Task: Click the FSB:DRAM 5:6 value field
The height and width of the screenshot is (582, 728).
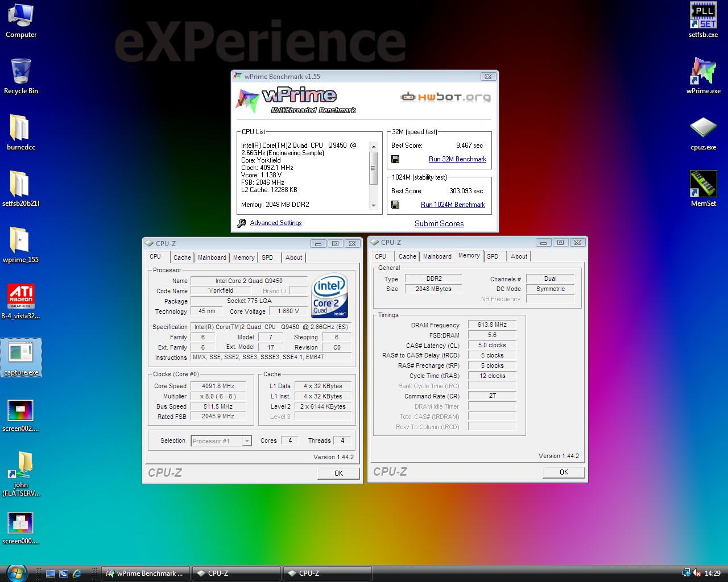Action: click(492, 335)
